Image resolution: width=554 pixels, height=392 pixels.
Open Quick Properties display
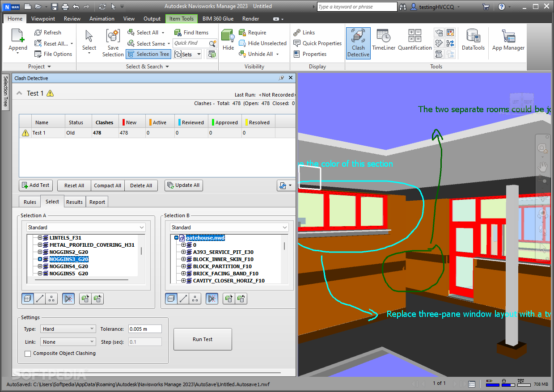coord(317,43)
